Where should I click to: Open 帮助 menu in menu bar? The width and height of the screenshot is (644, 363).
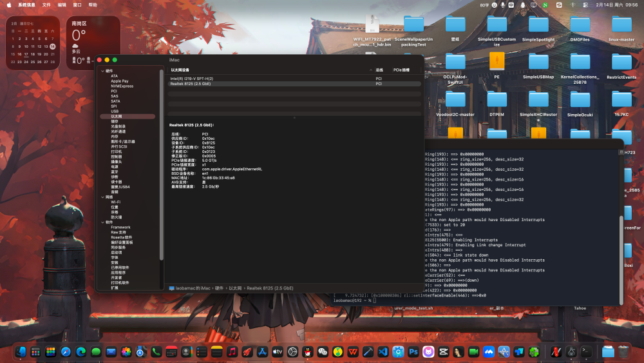(93, 5)
